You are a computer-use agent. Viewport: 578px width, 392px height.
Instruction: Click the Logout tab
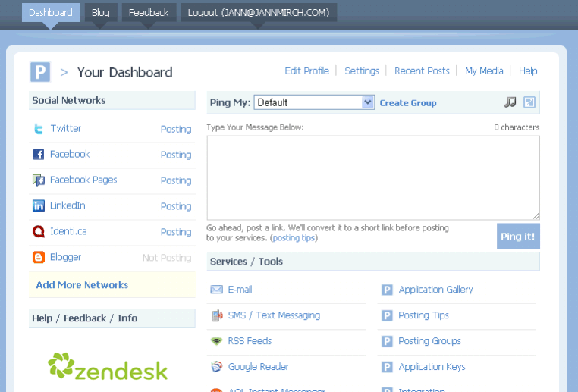[x=259, y=13]
